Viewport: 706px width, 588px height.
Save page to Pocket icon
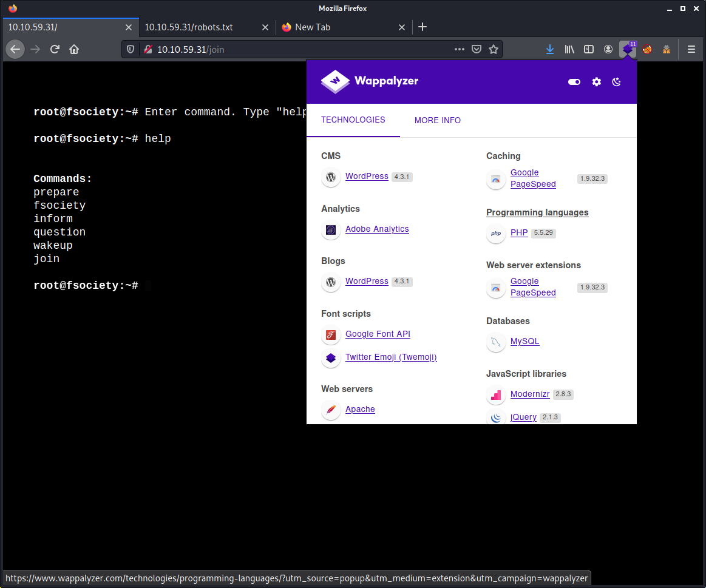477,50
